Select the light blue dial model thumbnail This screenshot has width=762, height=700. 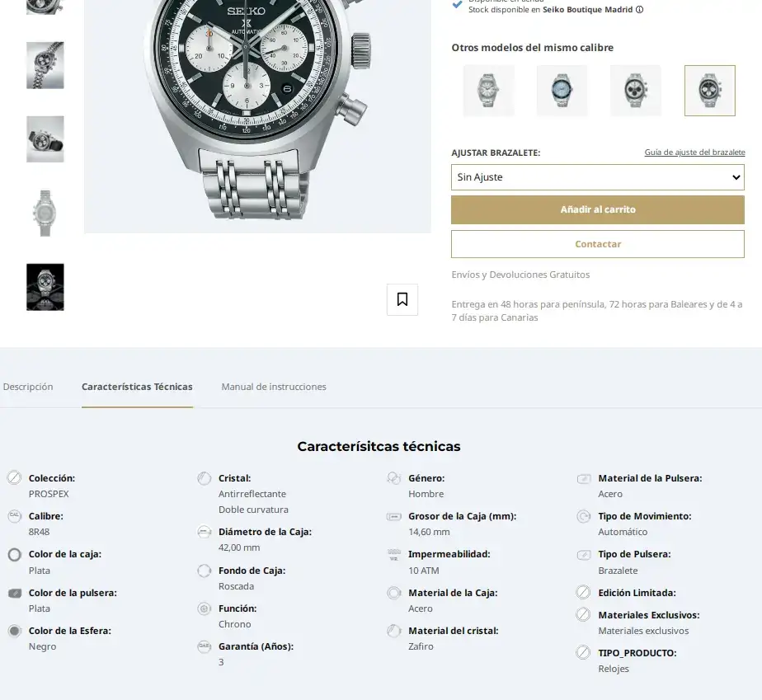point(562,91)
